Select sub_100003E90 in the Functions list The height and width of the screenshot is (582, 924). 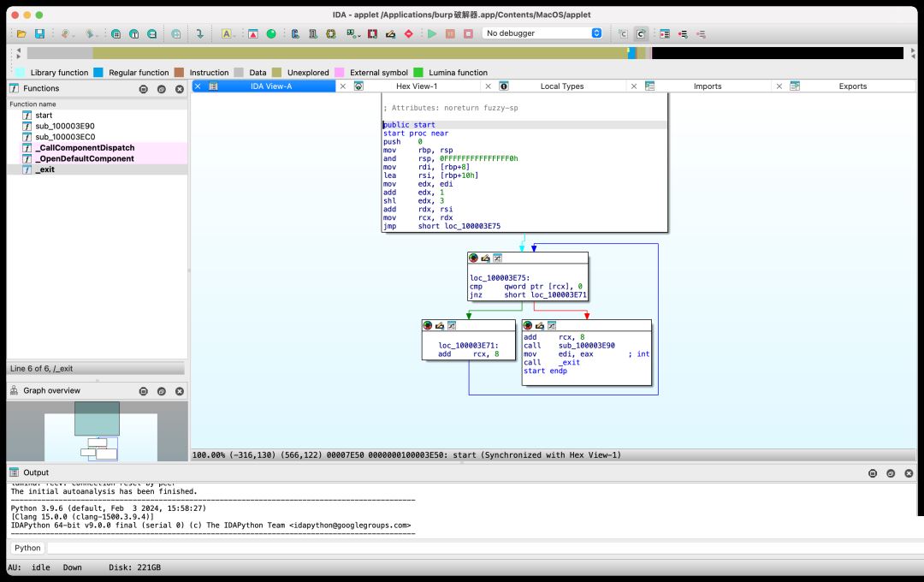tap(98, 126)
